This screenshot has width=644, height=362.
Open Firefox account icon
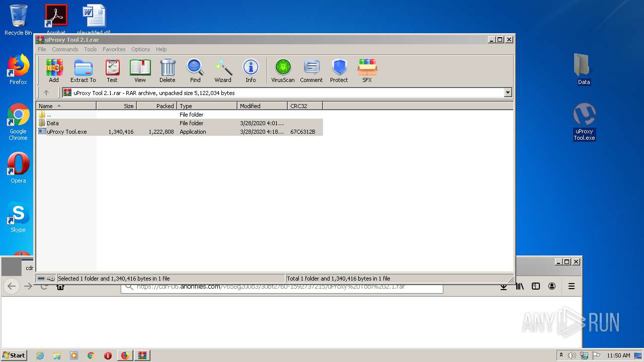pyautogui.click(x=552, y=286)
